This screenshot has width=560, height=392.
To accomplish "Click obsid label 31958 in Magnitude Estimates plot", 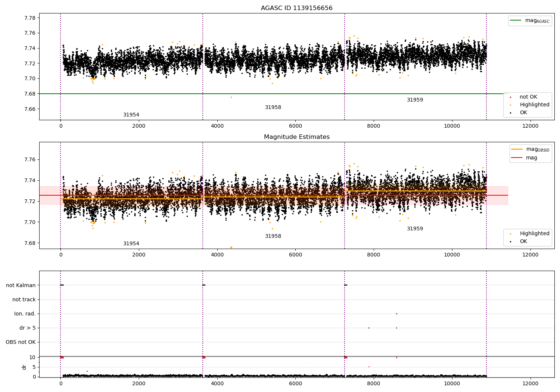I will (x=273, y=236).
